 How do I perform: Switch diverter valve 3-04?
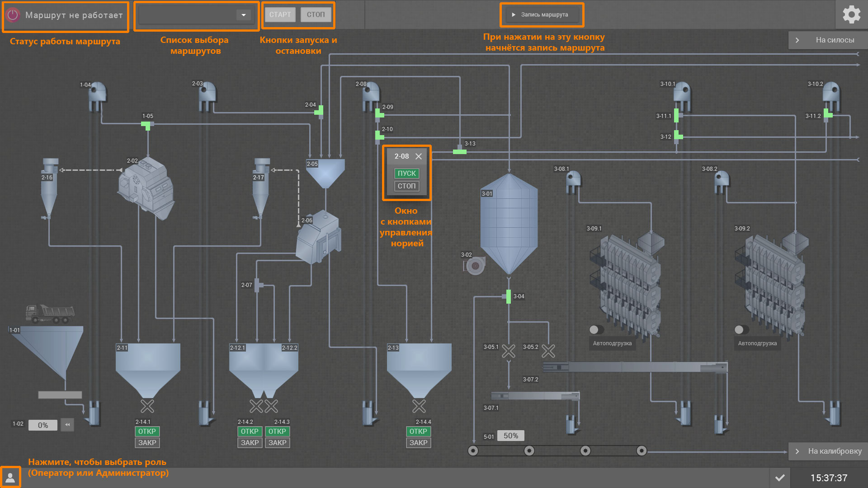[509, 296]
